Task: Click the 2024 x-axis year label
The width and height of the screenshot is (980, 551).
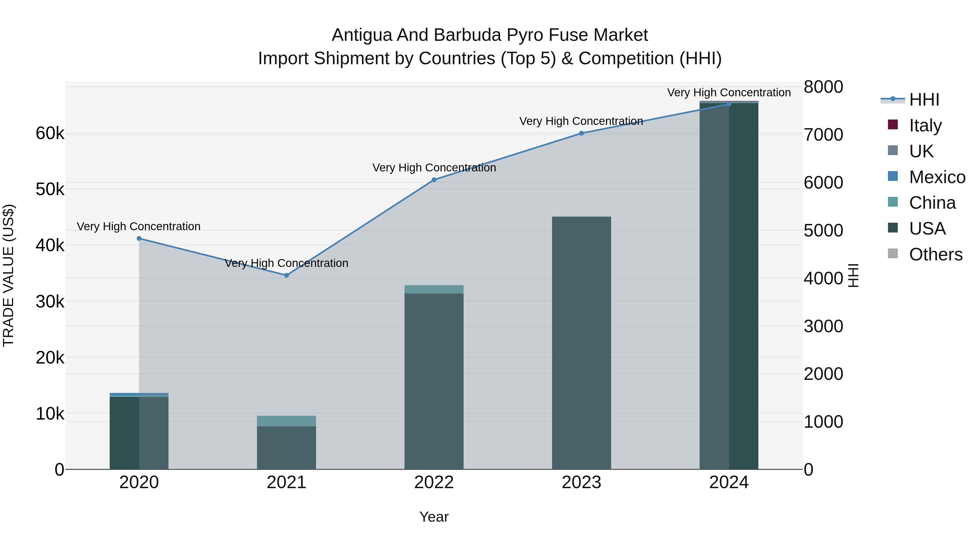Action: (x=729, y=482)
